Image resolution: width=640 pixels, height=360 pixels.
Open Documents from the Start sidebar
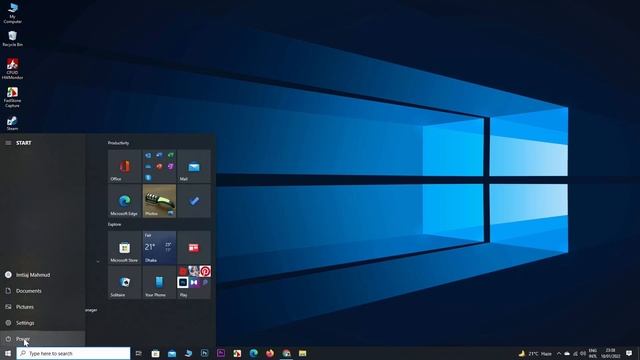coord(42,291)
